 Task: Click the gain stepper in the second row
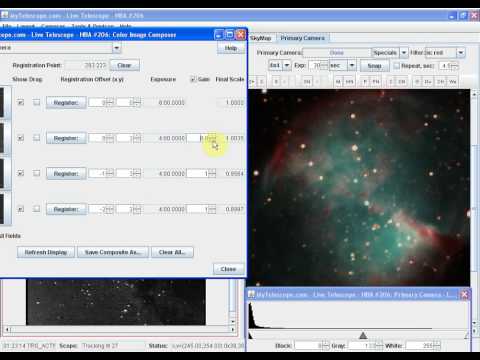coord(212,138)
